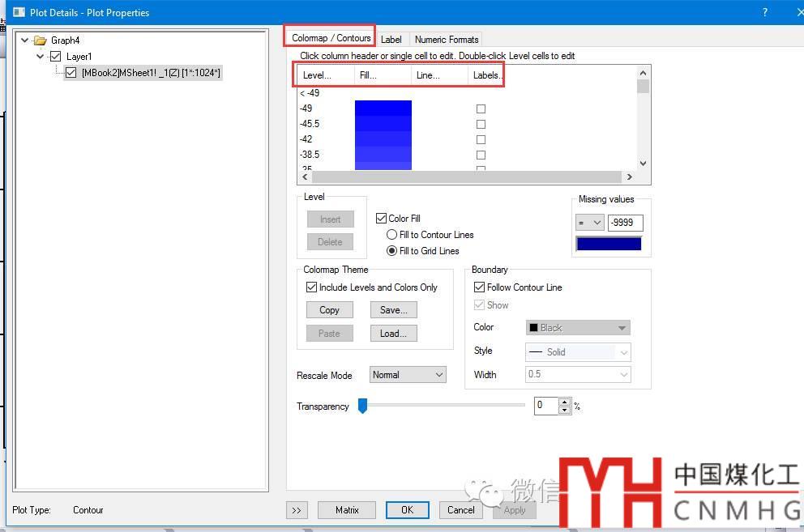
Task: Click the level list scroll up arrow
Action: [x=643, y=73]
